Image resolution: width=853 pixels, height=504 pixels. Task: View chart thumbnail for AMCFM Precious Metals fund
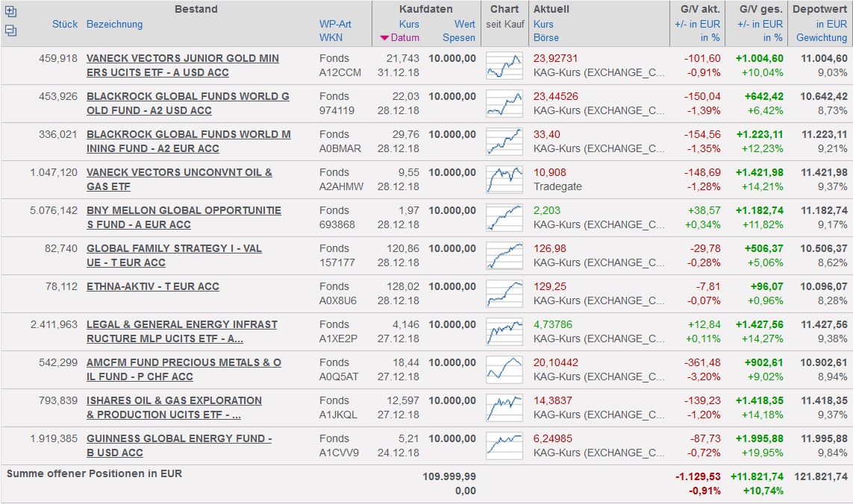(x=504, y=370)
